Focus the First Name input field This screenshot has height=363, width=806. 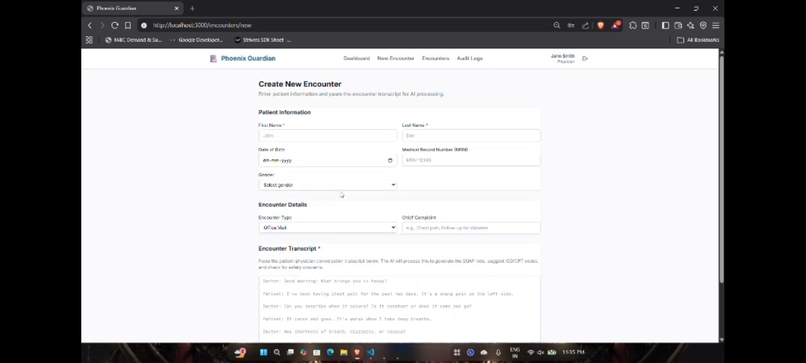[x=328, y=136]
